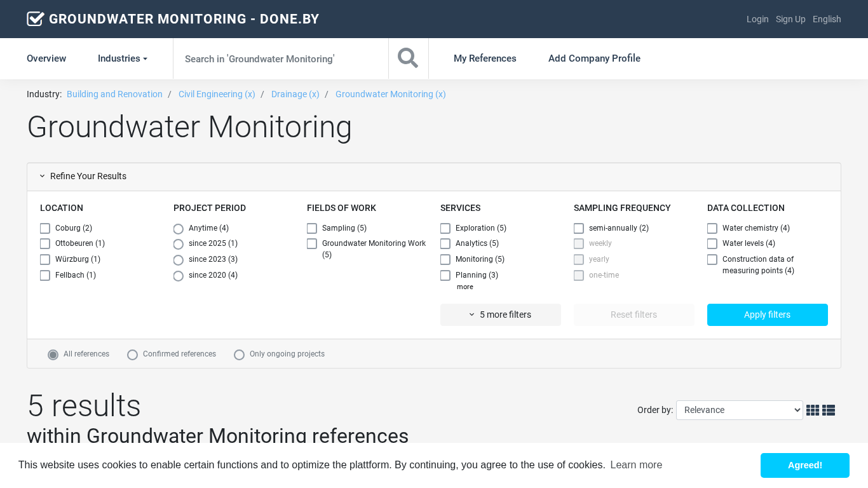Collapse the Refine Your Results panel

[x=83, y=177]
